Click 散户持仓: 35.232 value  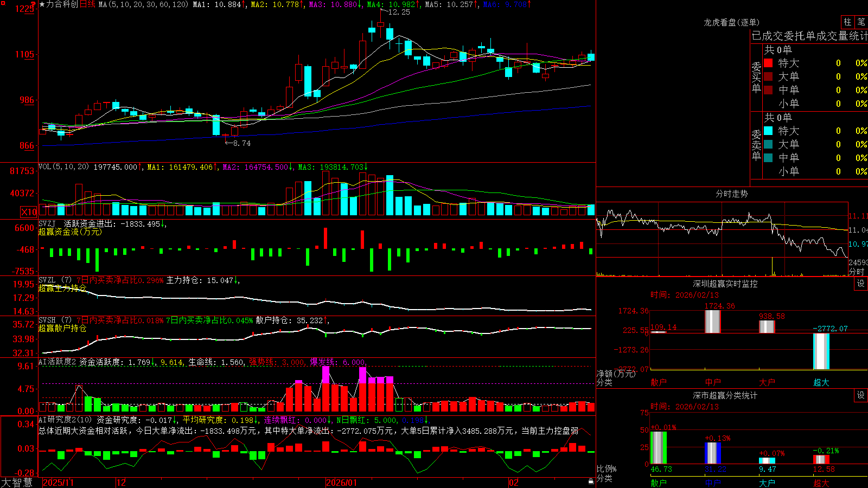pyautogui.click(x=289, y=320)
